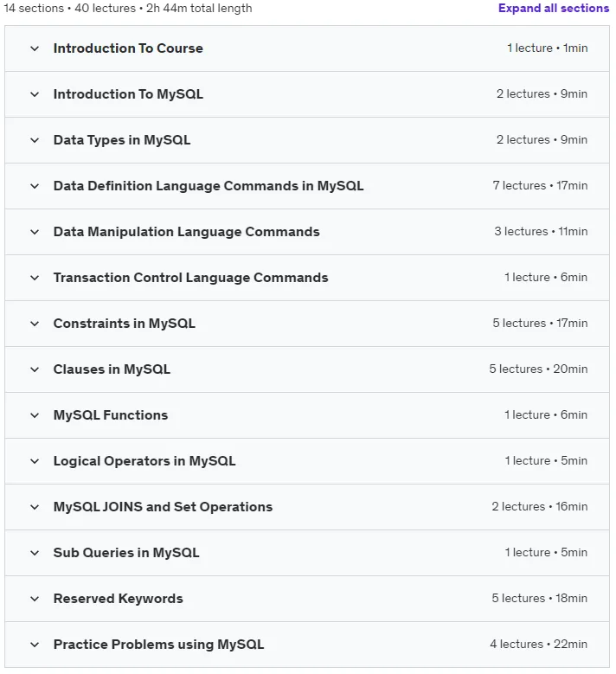The image size is (616, 674).
Task: Open the Logical Operators in MySQL section
Action: pyautogui.click(x=144, y=461)
